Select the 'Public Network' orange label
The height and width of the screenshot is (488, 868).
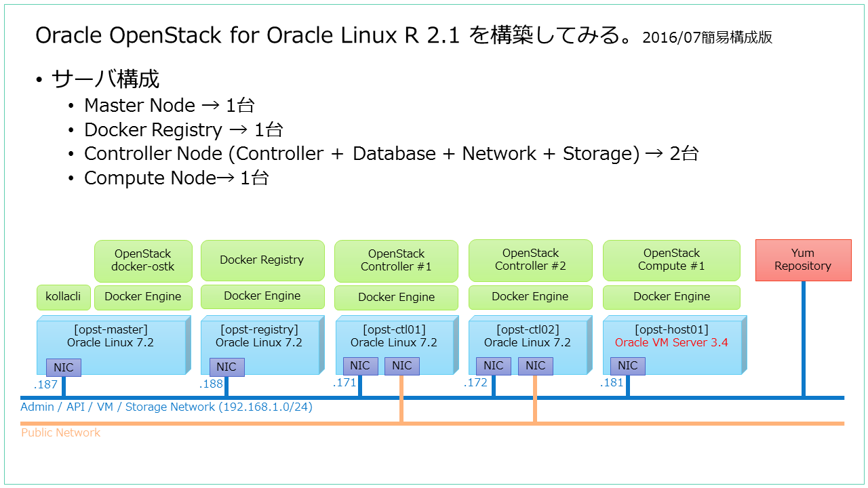pyautogui.click(x=61, y=432)
